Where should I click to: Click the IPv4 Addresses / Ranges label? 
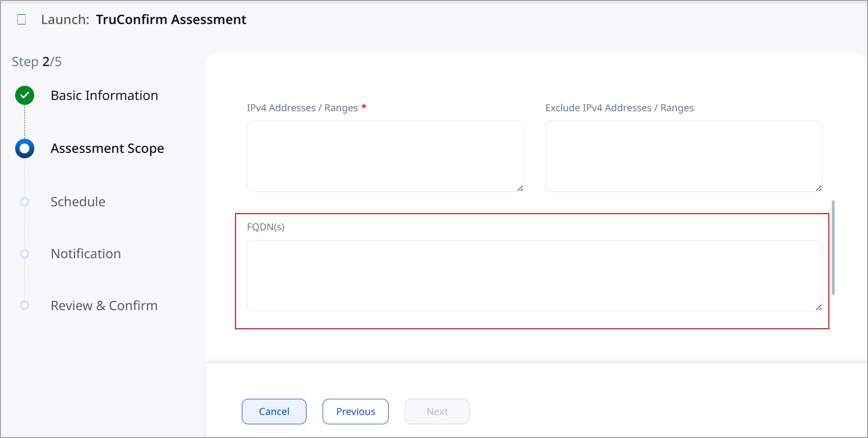[302, 108]
